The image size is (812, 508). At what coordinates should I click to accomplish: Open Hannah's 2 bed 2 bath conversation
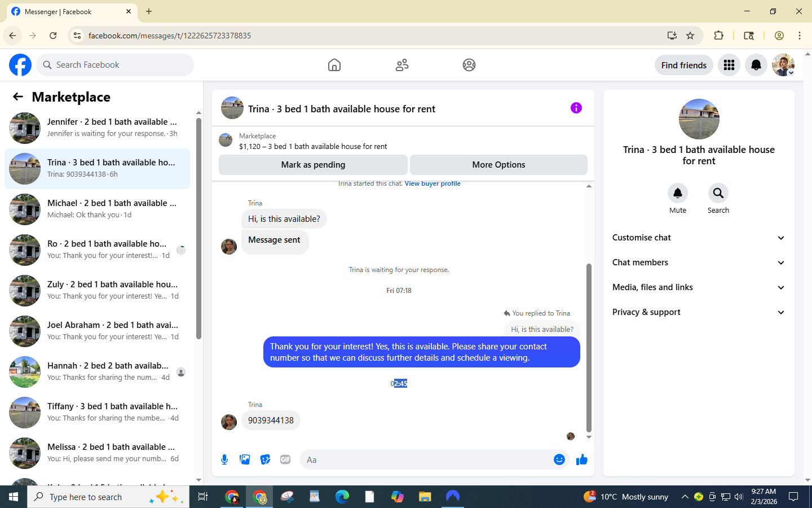tap(97, 372)
